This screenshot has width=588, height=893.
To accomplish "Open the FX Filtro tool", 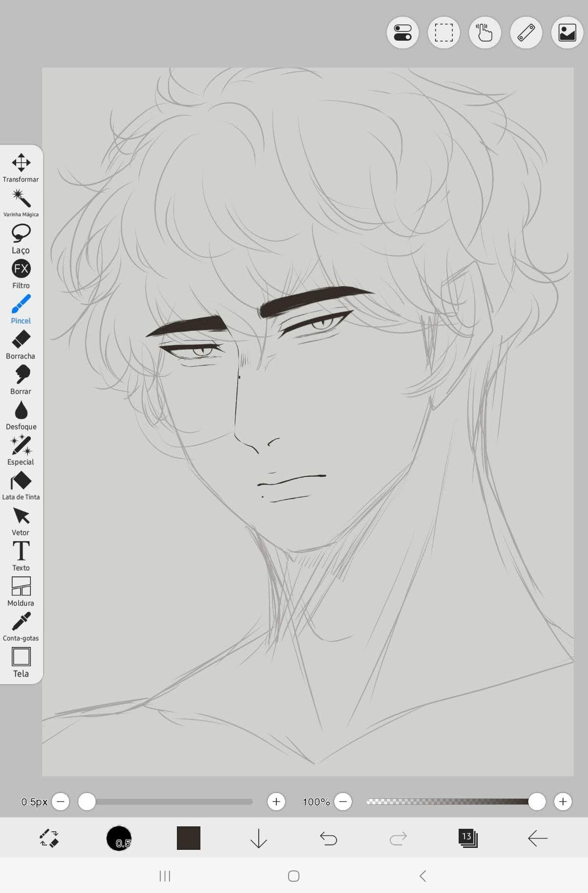I will click(21, 273).
